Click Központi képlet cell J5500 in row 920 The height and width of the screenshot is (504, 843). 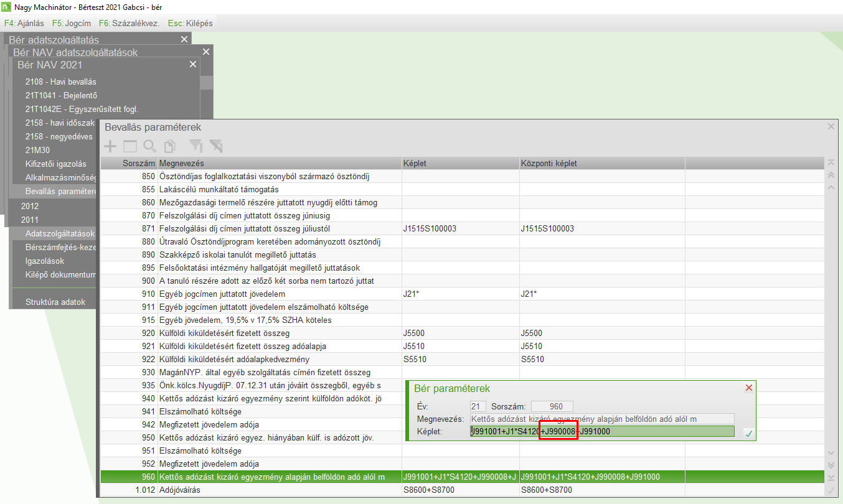(x=602, y=333)
